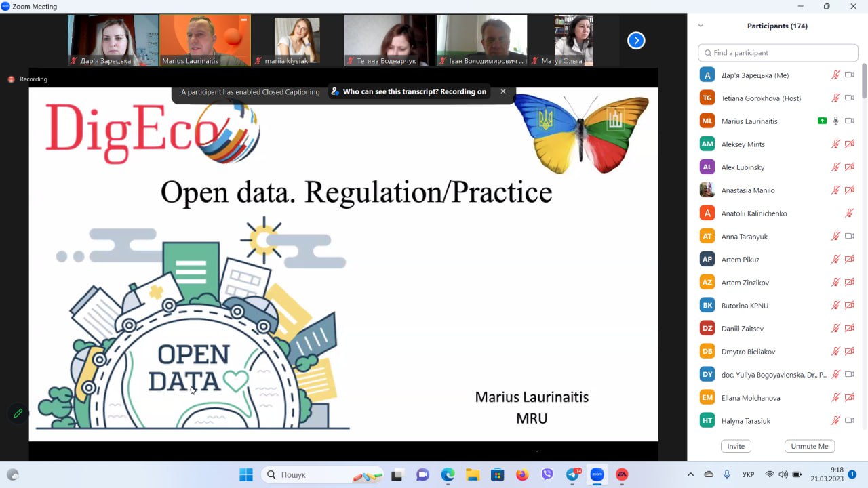Select Тетяна Боднарчук's video thumbnail
Viewport: 868px width, 488px height.
pos(389,40)
